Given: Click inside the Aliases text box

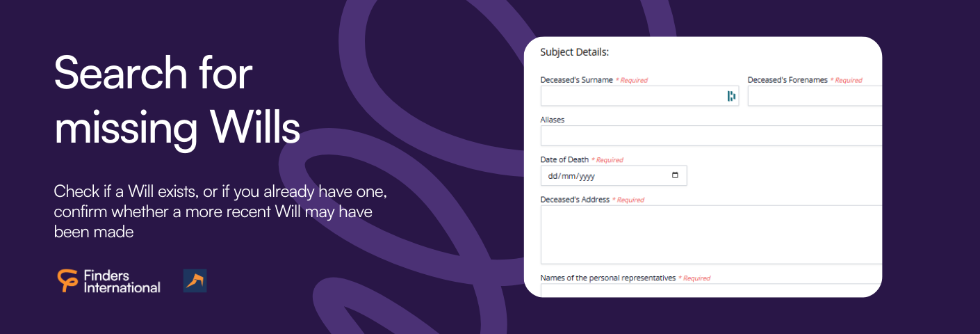Looking at the screenshot, I should tap(711, 136).
